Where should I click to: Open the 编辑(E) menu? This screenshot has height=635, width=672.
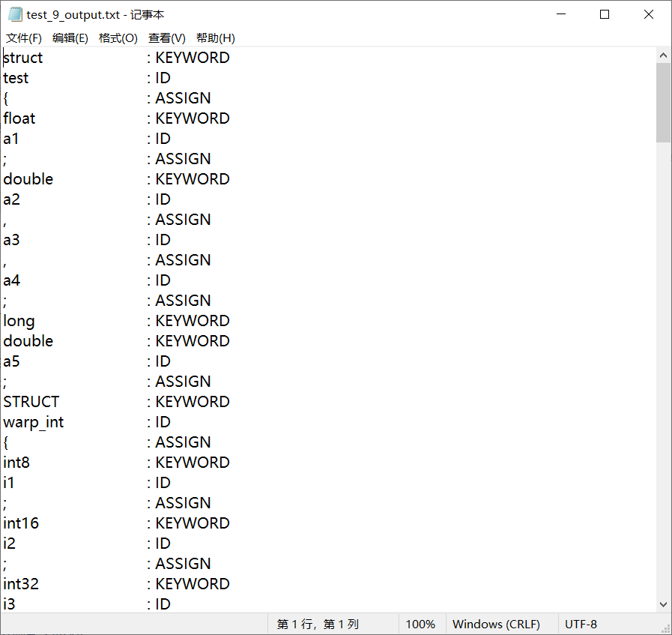[70, 38]
